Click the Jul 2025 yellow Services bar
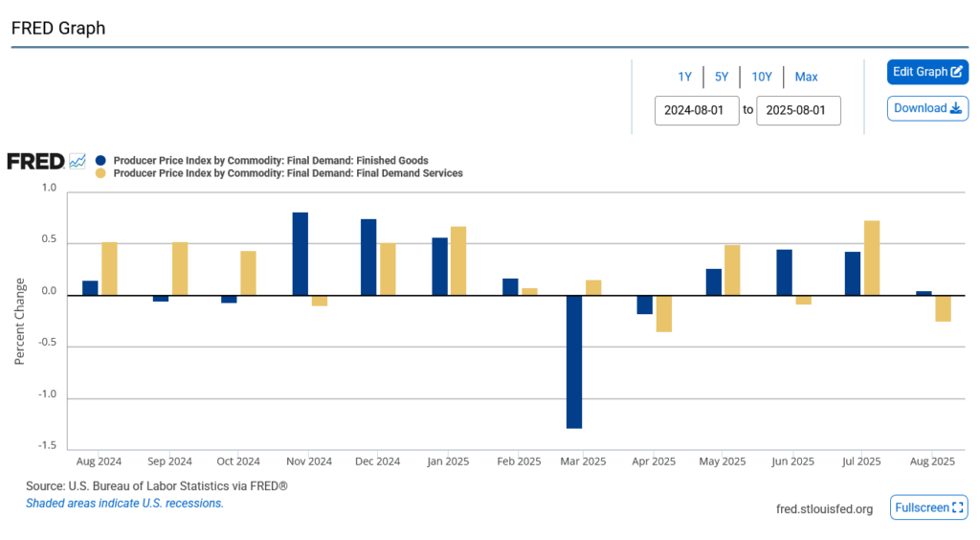This screenshot has height=540, width=980. [x=871, y=258]
